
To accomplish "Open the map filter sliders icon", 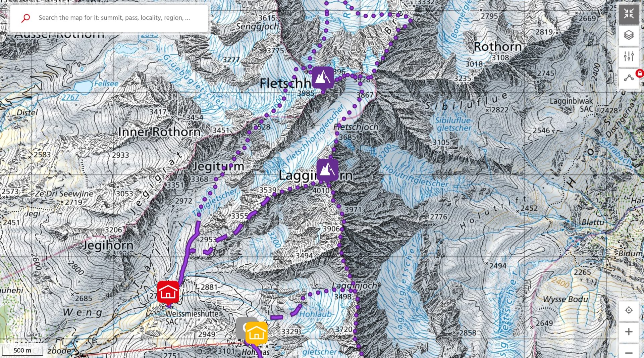I will [629, 56].
